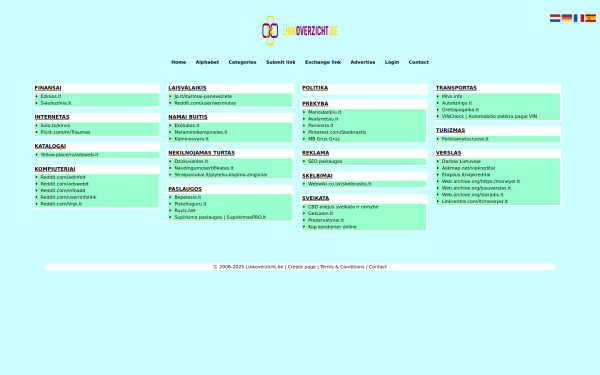The height and width of the screenshot is (375, 600).
Task: Open the NEKILNOJAMAS TURTAS category heading
Action: tap(201, 153)
